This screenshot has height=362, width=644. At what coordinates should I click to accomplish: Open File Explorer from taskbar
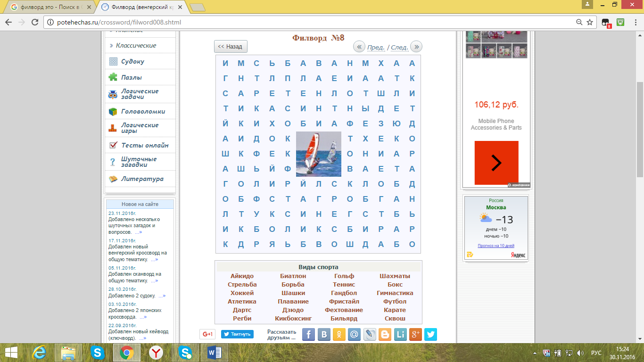68,353
